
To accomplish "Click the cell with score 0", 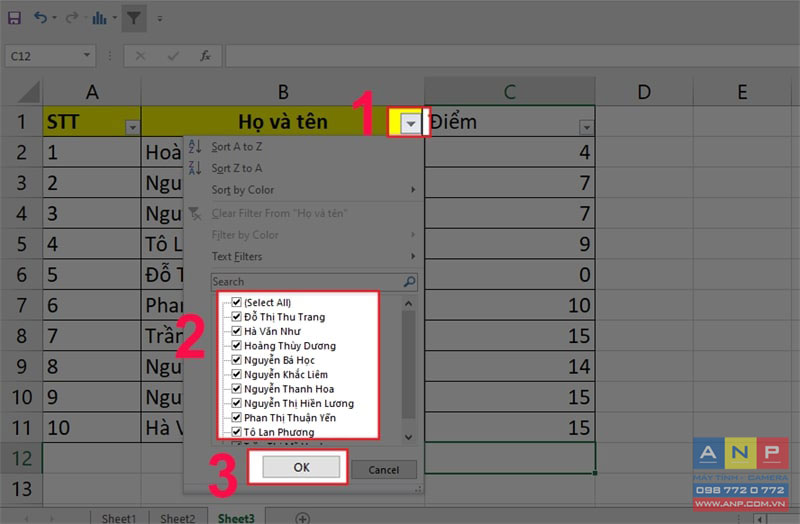I will (510, 275).
